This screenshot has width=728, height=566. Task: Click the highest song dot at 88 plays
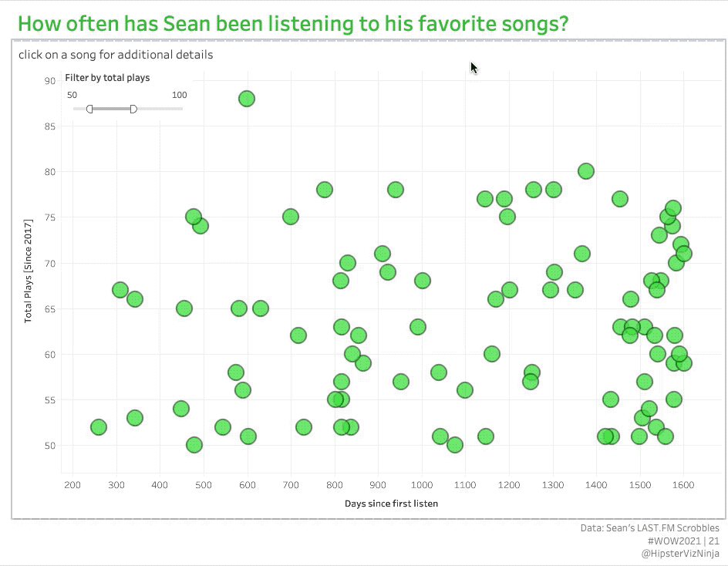coord(247,99)
